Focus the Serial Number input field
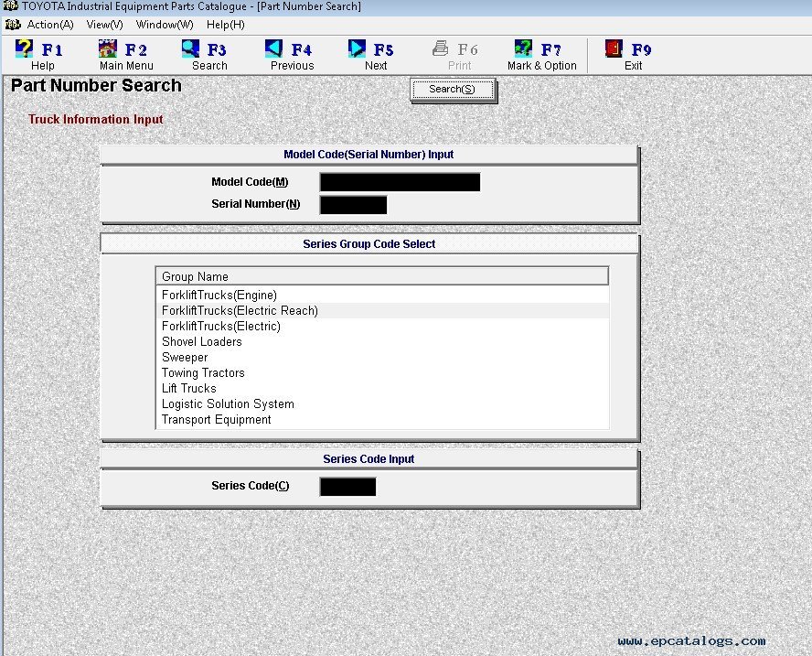 pos(353,205)
